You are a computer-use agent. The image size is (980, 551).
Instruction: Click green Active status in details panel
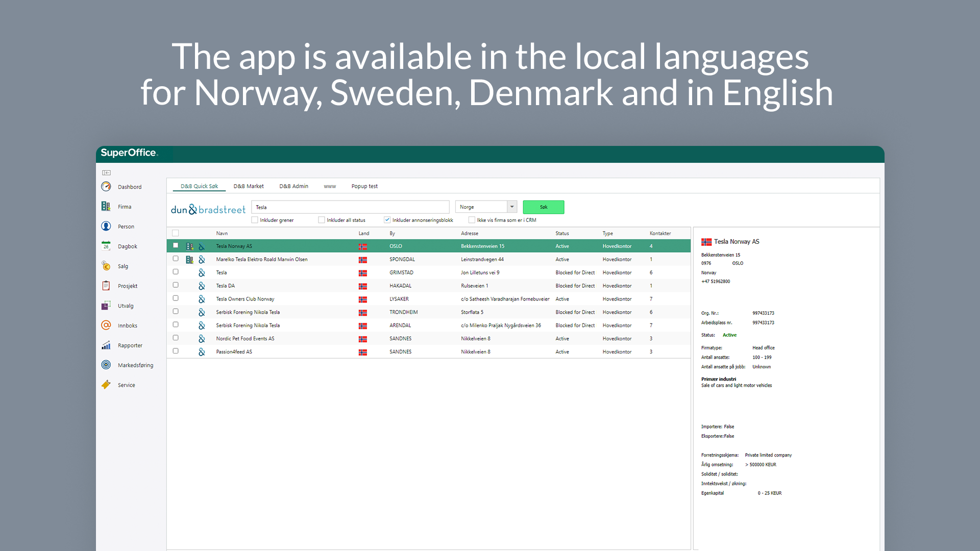pyautogui.click(x=729, y=335)
